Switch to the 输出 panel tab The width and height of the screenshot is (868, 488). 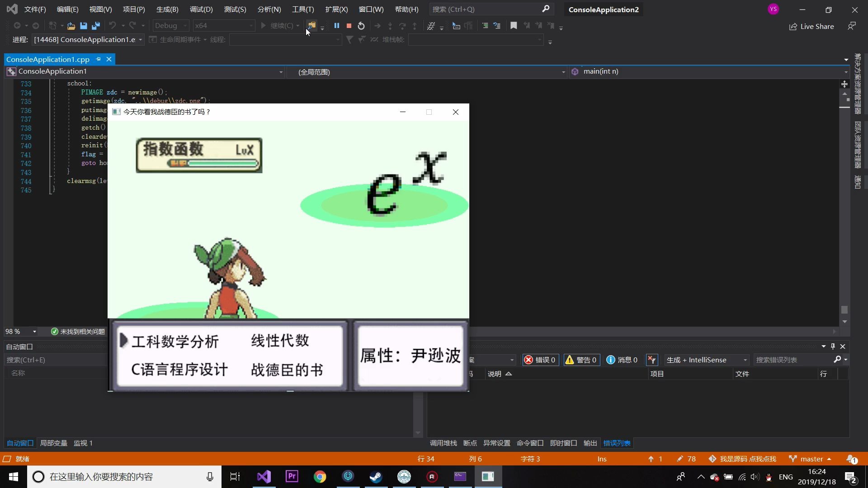click(x=590, y=443)
